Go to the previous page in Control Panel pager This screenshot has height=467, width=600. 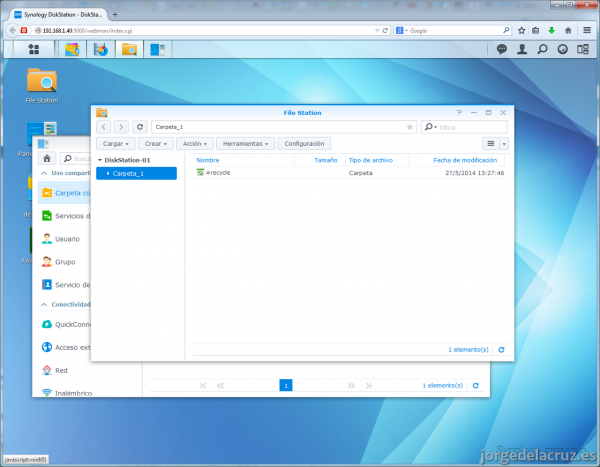click(x=221, y=385)
